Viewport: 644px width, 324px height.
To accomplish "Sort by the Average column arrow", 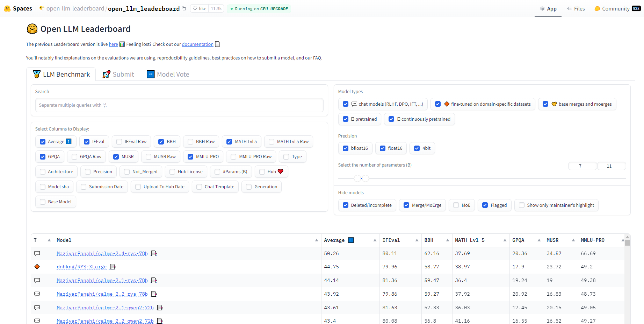I will click(375, 240).
